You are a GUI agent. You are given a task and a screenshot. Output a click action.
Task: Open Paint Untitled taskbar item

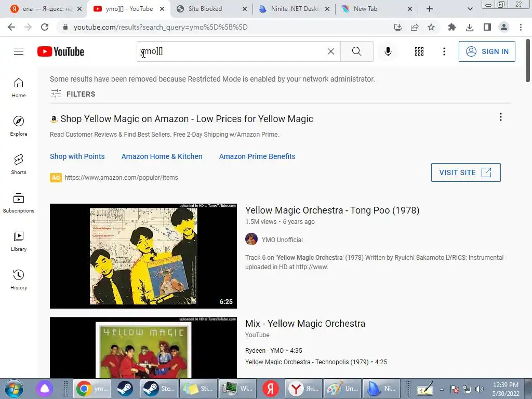click(x=343, y=389)
